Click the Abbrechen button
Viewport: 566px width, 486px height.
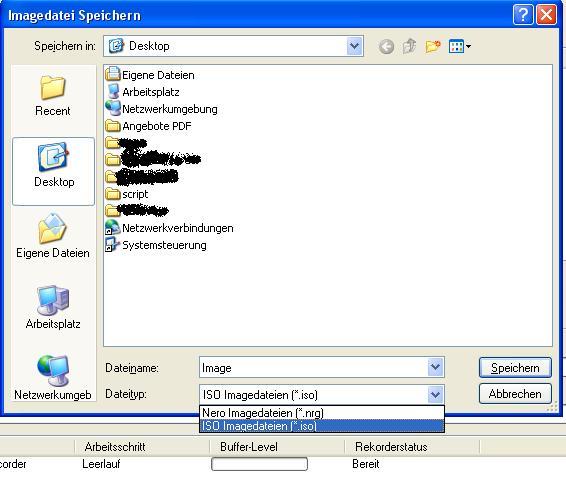pos(515,394)
